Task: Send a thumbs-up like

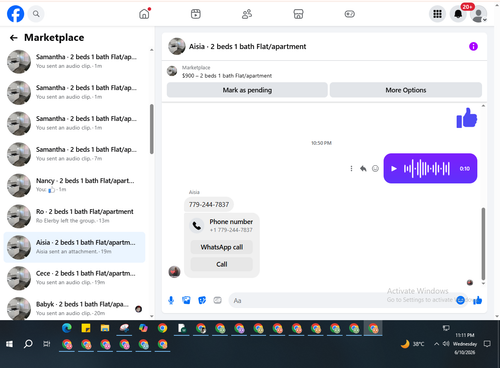Action: click(478, 300)
